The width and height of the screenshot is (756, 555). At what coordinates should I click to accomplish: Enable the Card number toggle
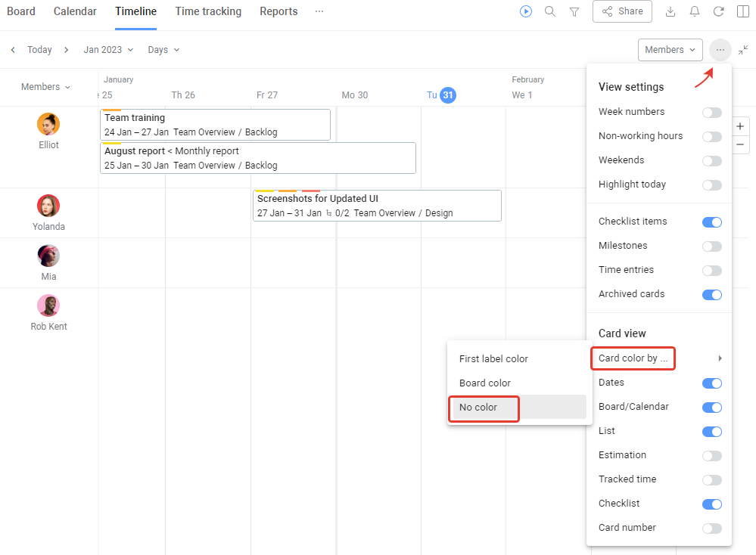tap(711, 528)
